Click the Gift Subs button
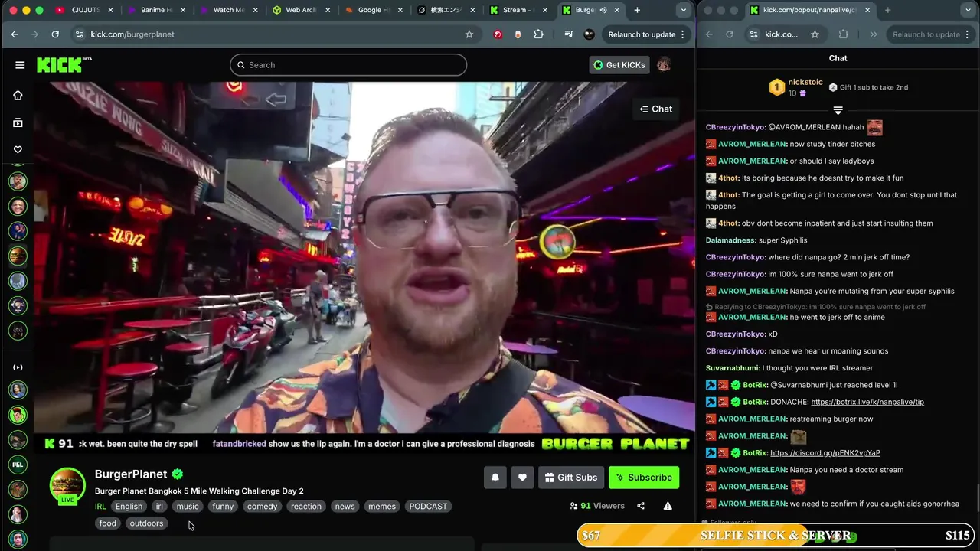 coord(571,478)
